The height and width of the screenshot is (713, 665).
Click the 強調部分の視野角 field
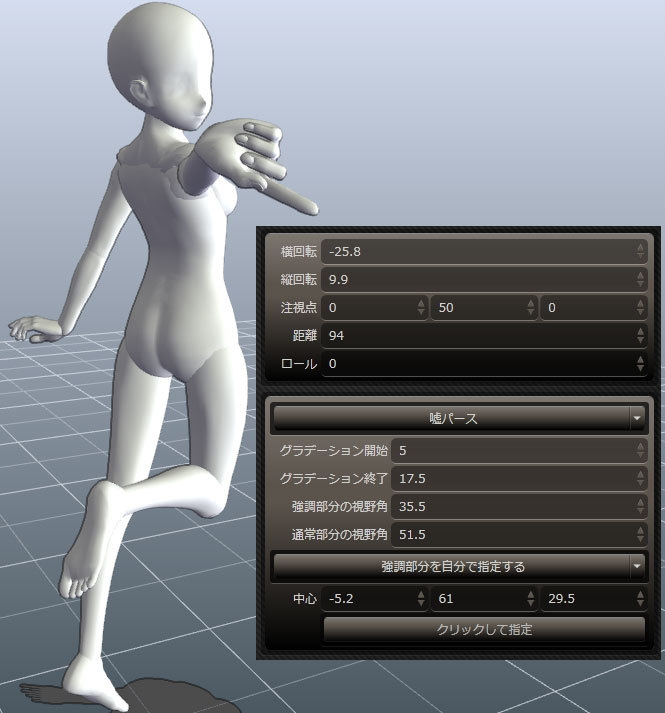510,506
